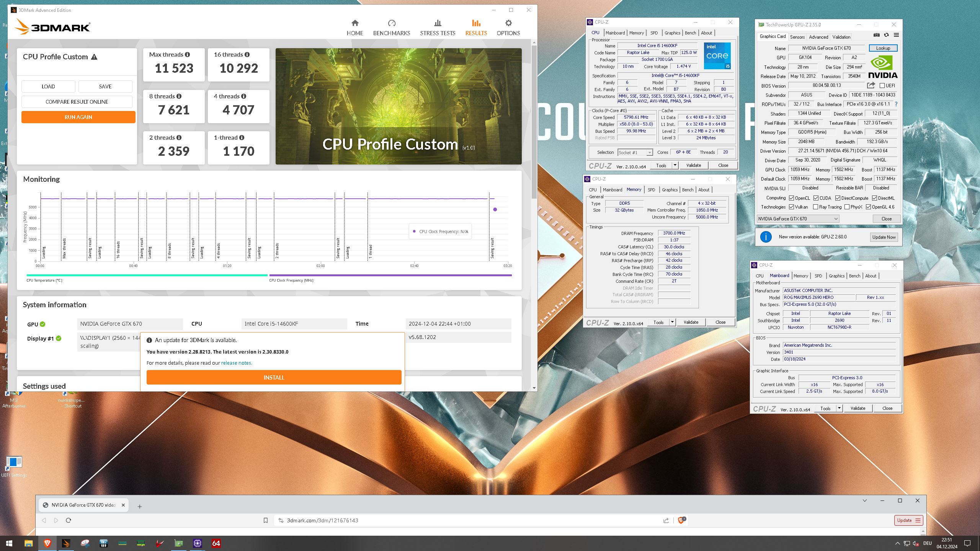980x551 pixels.
Task: Go to 3DMark STRESS TESTS
Action: pyautogui.click(x=438, y=28)
